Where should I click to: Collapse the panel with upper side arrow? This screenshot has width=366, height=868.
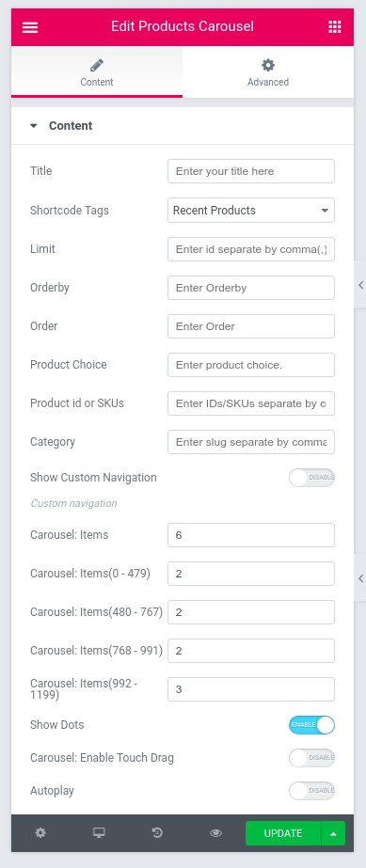coord(360,285)
